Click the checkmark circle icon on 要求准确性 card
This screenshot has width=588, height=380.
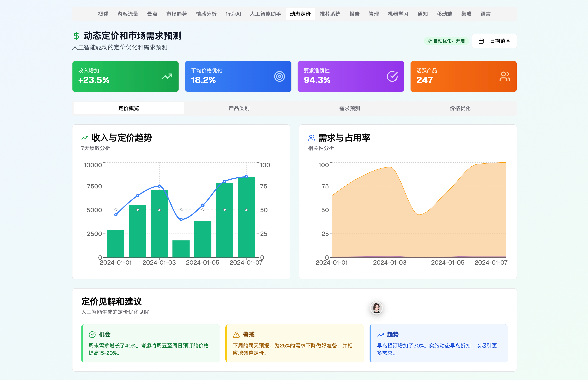(x=392, y=76)
